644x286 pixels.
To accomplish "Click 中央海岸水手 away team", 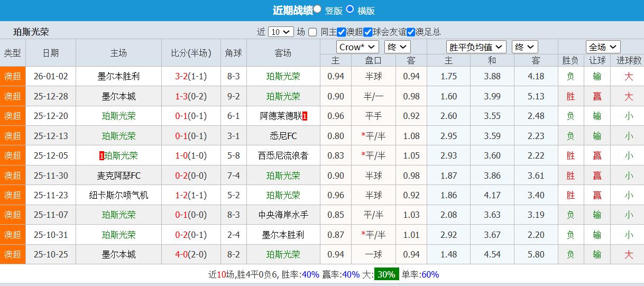I will pos(283,215).
